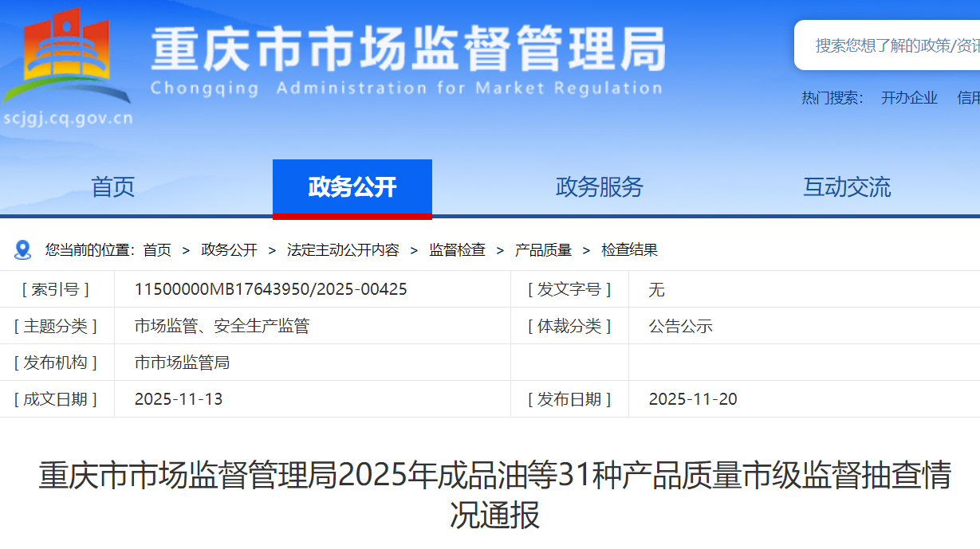Viewport: 980px width, 549px height.
Task: Switch to the 互动交流 navigation tab
Action: [846, 187]
